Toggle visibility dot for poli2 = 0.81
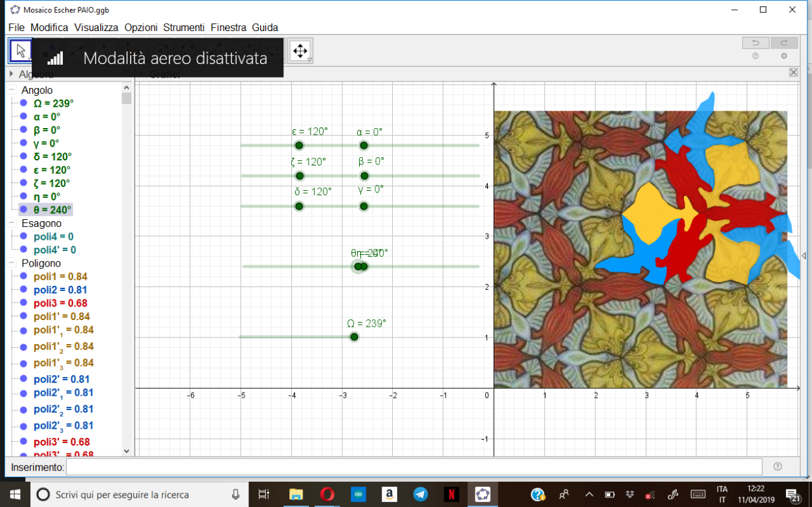Screen dimensions: 812x507 [x=23, y=290]
